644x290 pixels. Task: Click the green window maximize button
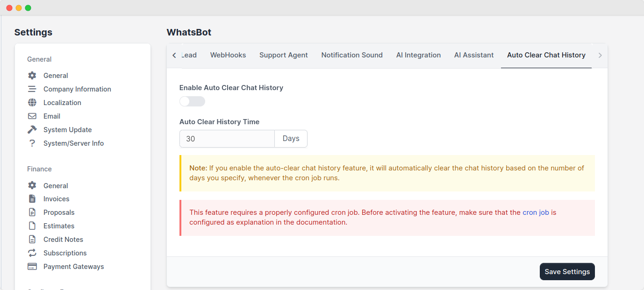[28, 8]
